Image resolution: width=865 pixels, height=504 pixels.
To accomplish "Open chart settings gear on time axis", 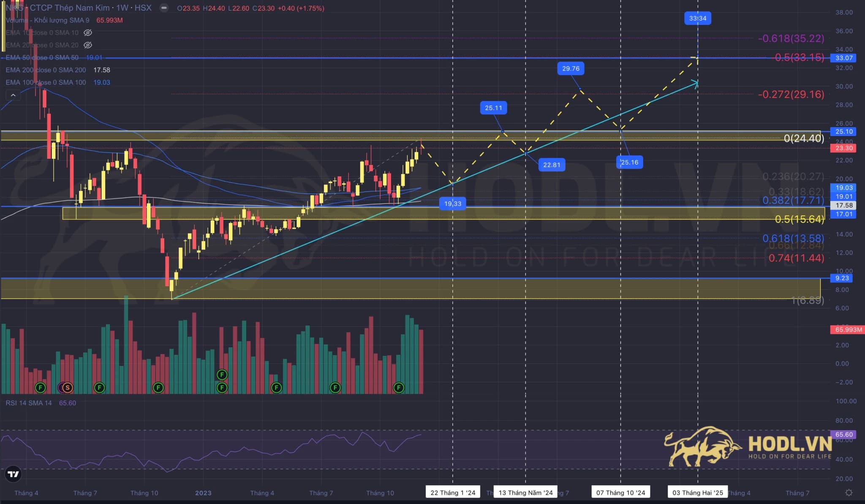I will [849, 493].
